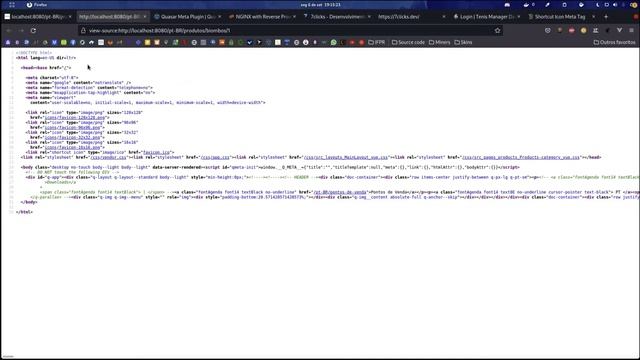
Task: Open the V-shaped extension icon in the toolbar
Action: (620, 31)
